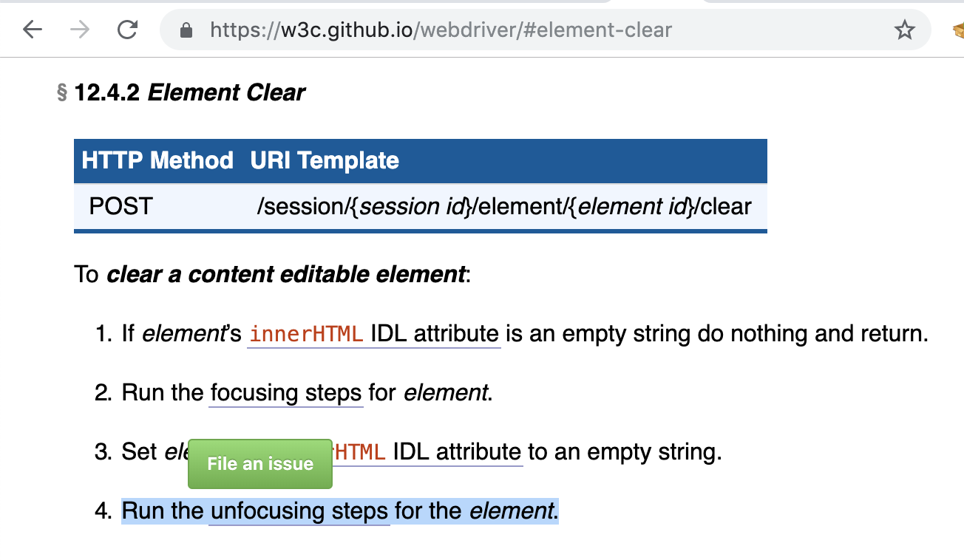This screenshot has height=560, width=964.
Task: Bookmark this page with the star icon
Action: 904,30
